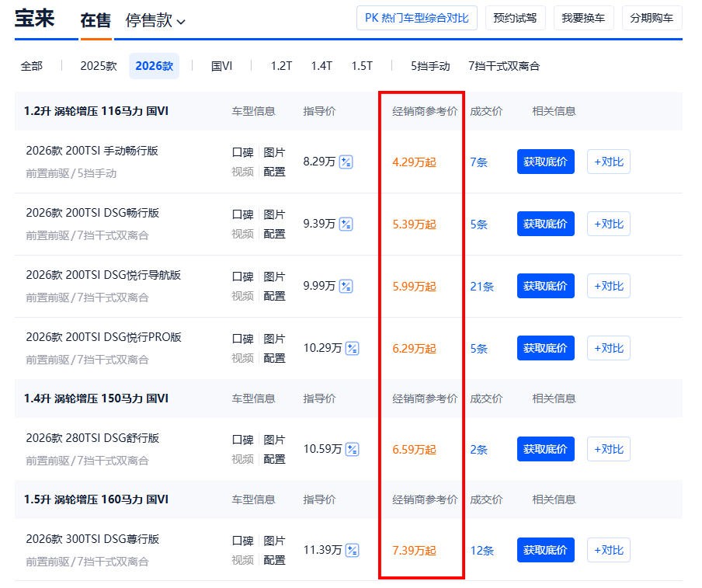Open the 2026款 200TSI DSG悦行PRO版 model

pos(103,337)
